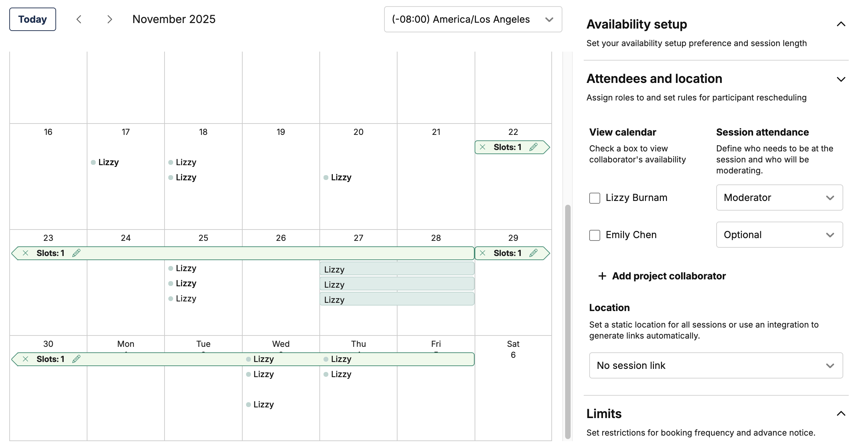Click the Today button
Image resolution: width=868 pixels, height=448 pixels.
tap(33, 19)
